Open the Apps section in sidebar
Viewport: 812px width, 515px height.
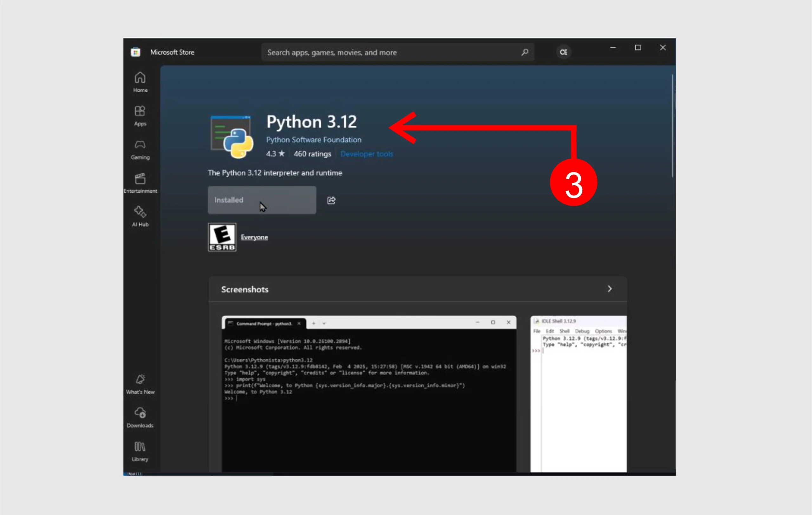(140, 116)
